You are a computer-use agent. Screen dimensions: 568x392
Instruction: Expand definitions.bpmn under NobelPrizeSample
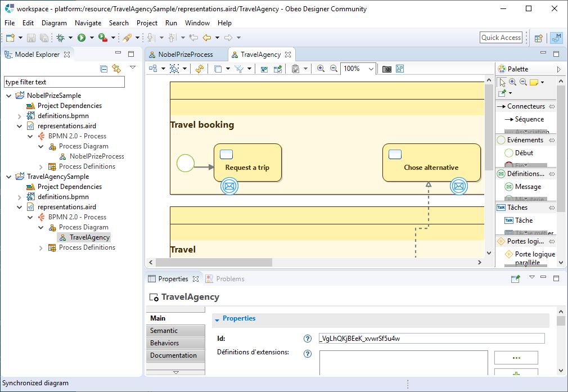tap(20, 116)
